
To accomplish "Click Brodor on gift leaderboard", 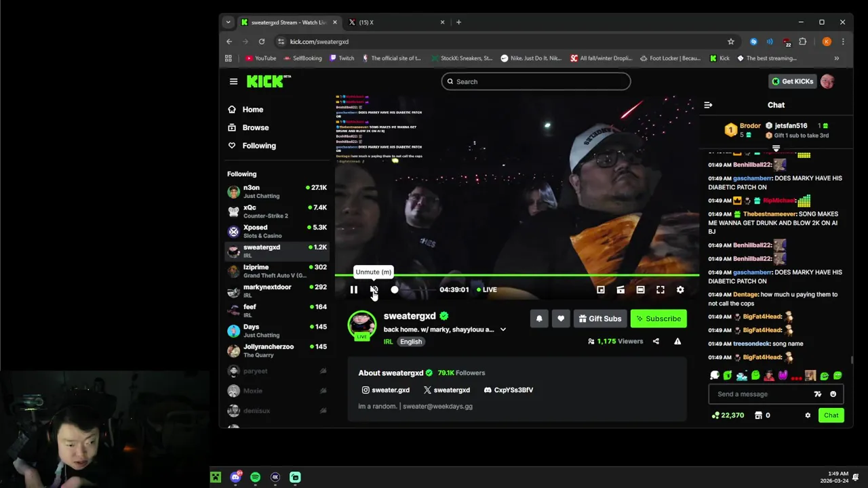I will click(x=750, y=126).
